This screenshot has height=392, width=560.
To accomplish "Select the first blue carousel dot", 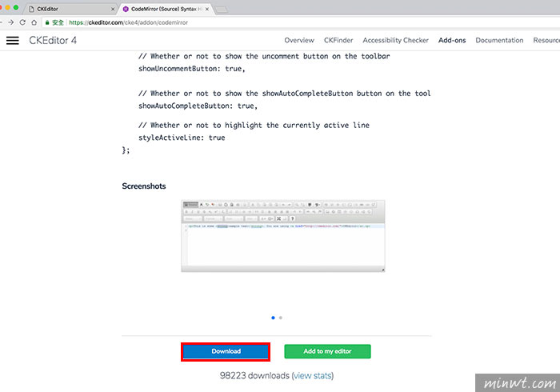I will point(274,318).
